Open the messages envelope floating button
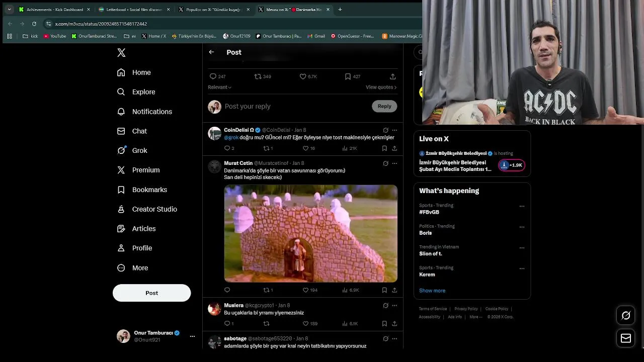The width and height of the screenshot is (644, 362). [x=626, y=338]
